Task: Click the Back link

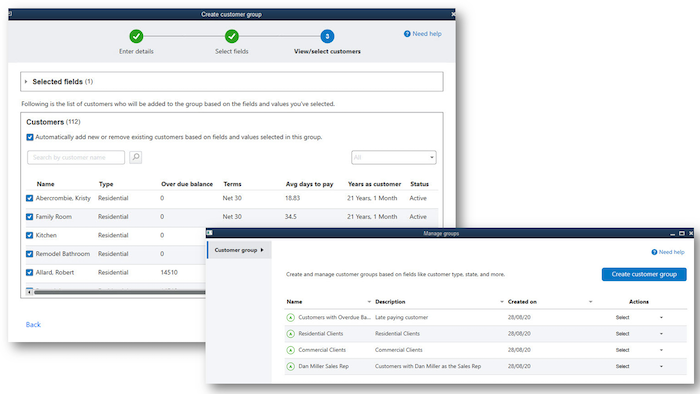Action: point(33,324)
